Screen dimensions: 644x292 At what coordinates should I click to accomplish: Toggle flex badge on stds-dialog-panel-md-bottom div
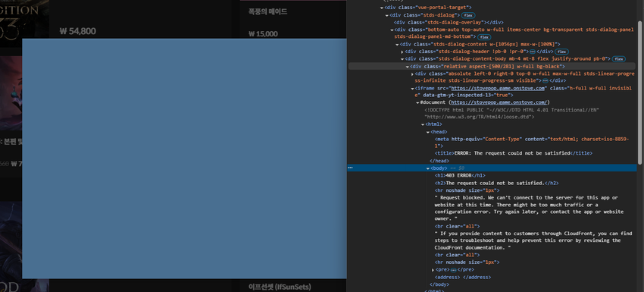pyautogui.click(x=484, y=37)
